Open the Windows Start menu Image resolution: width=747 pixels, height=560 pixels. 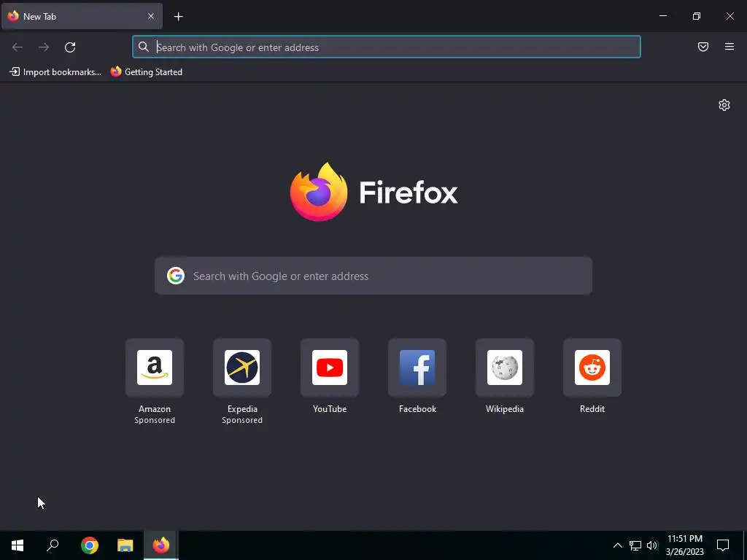[18, 545]
